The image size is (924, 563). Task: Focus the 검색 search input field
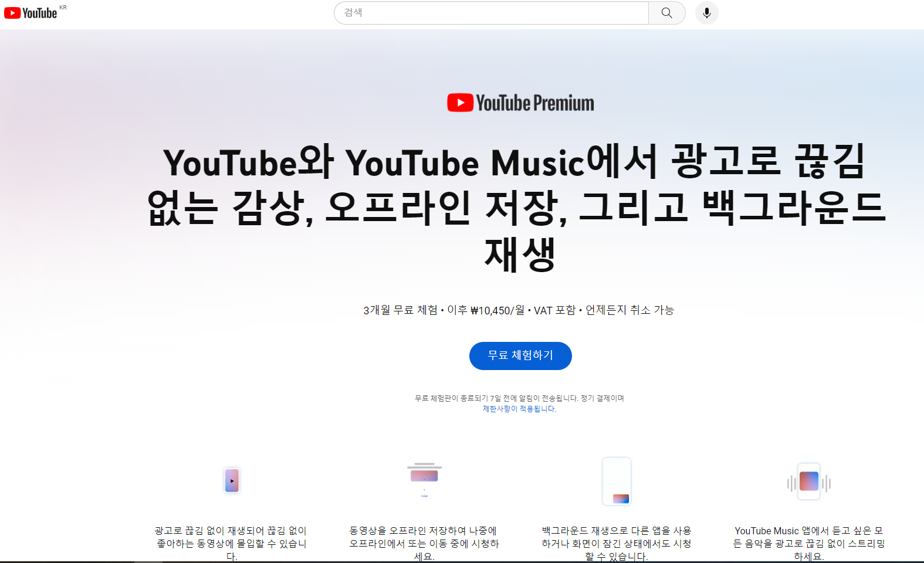[x=491, y=13]
